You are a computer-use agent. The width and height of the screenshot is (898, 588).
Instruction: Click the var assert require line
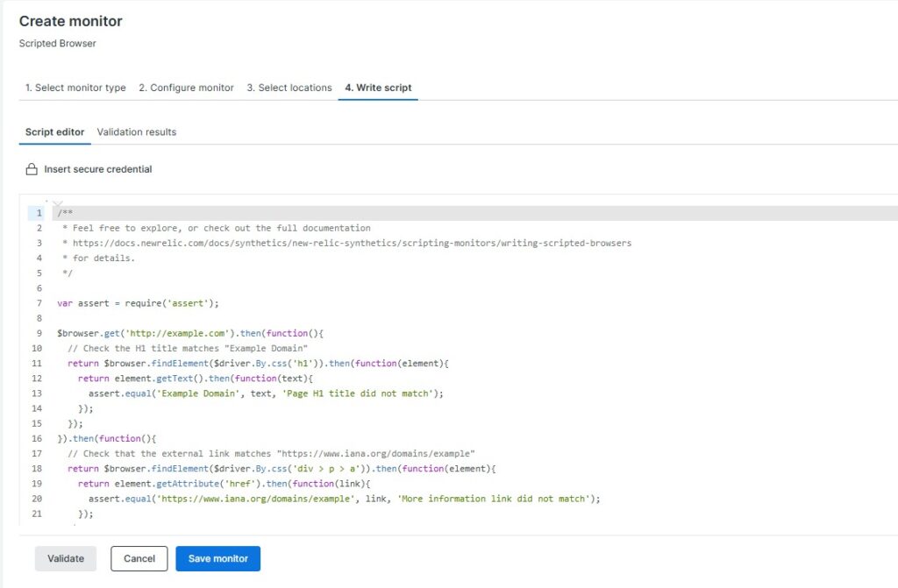tap(138, 303)
